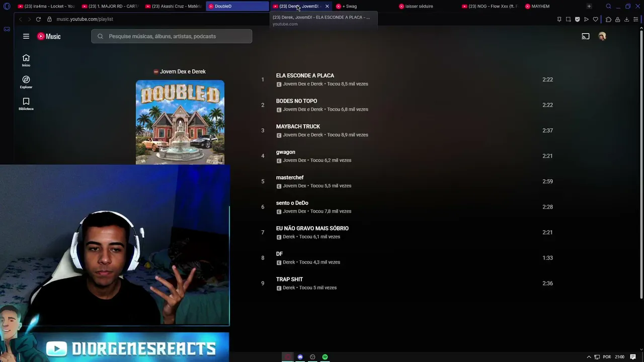
Task: Click the OBS icon in taskbar
Action: point(312,357)
